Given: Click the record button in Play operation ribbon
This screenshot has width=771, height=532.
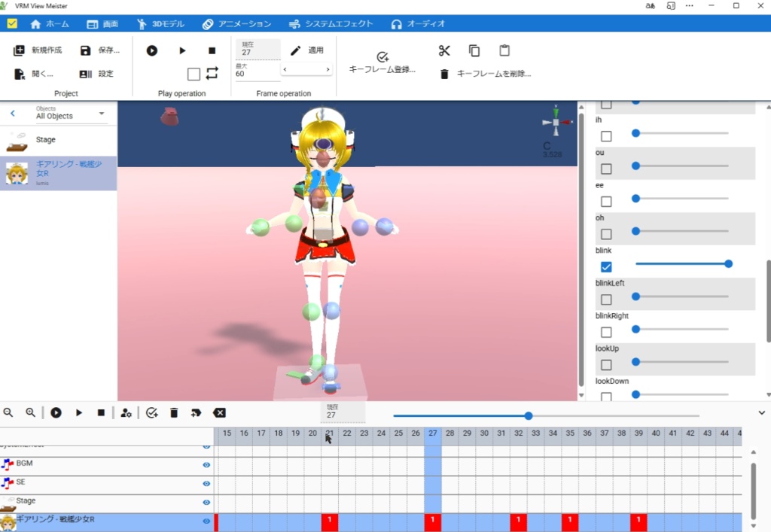Looking at the screenshot, I should click(152, 50).
